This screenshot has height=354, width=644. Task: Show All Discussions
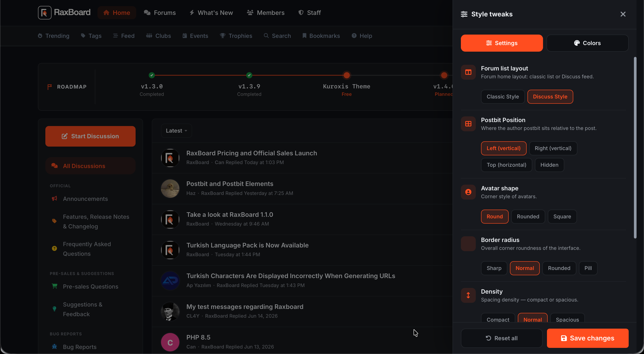pyautogui.click(x=90, y=166)
